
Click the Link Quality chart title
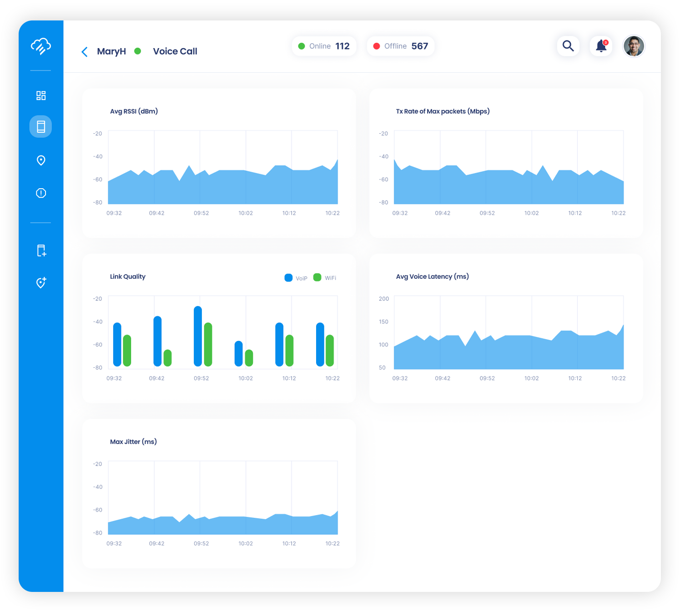coord(128,276)
